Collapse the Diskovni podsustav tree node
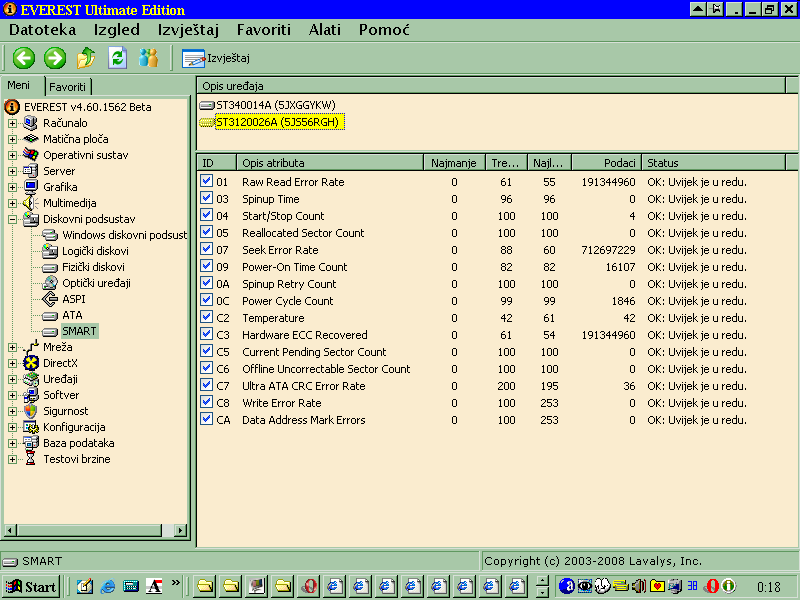The height and width of the screenshot is (600, 800). point(12,219)
